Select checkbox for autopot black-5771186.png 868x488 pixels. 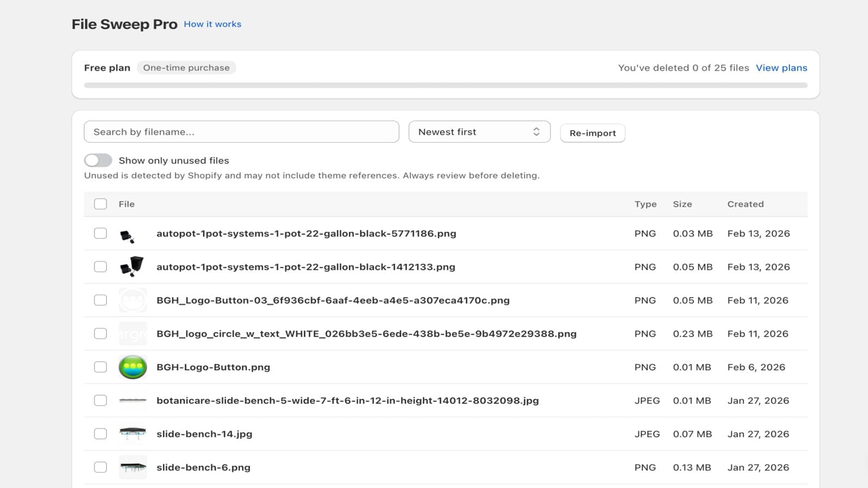pos(100,233)
